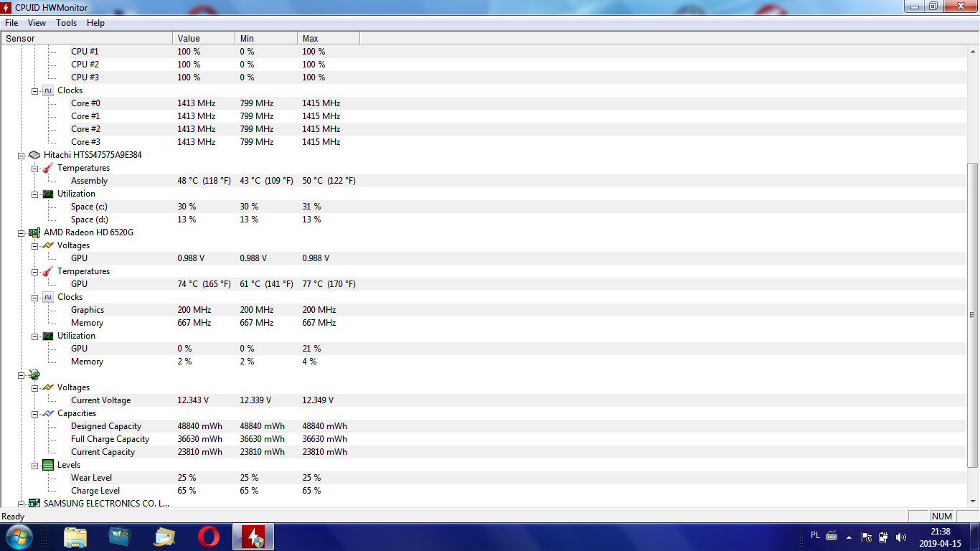Collapse the CPU Clocks node
Viewport: 980px width, 551px height.
pos(34,90)
